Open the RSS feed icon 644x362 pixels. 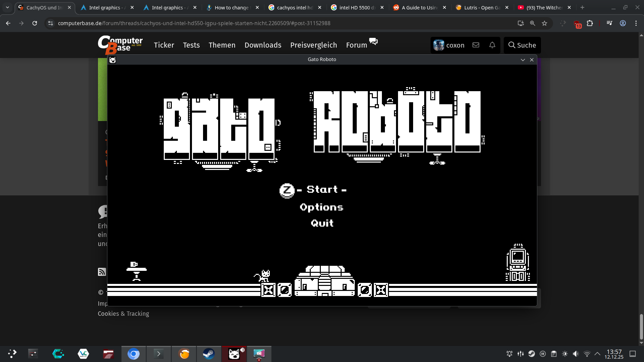[x=102, y=272]
